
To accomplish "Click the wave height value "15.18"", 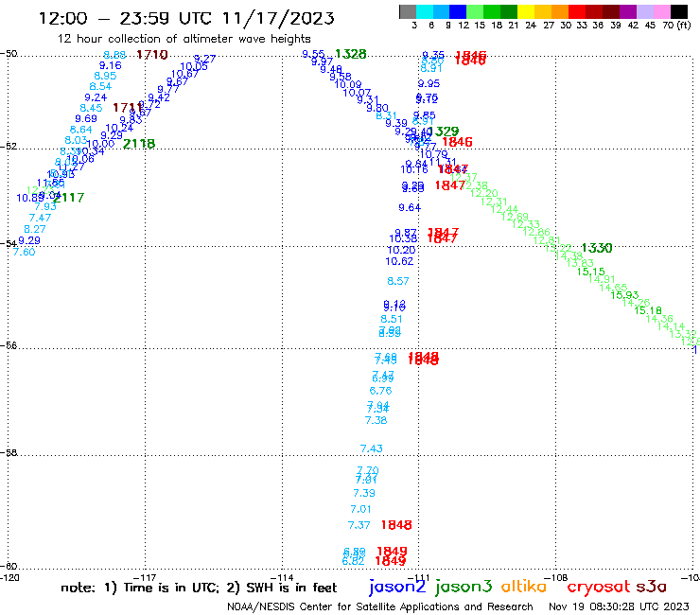I will (x=648, y=310).
